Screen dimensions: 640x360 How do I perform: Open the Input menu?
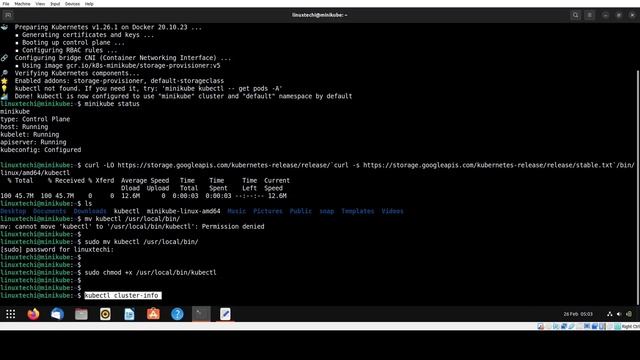coord(55,4)
